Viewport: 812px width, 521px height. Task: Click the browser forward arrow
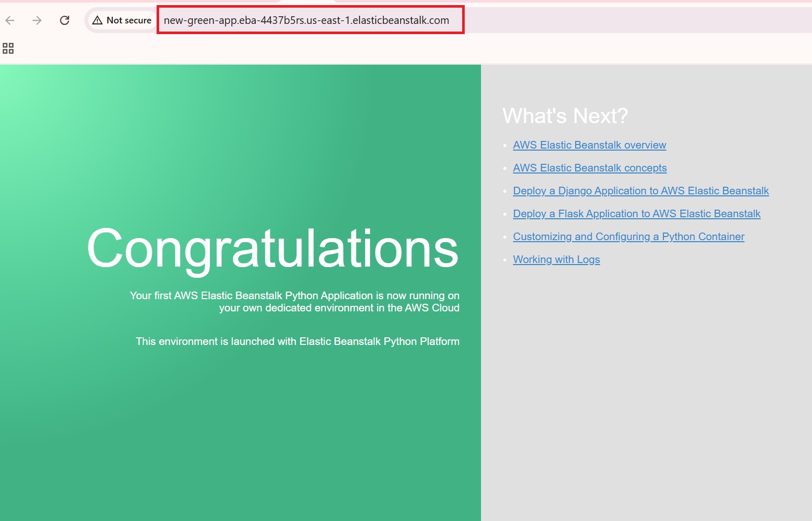pos(37,20)
